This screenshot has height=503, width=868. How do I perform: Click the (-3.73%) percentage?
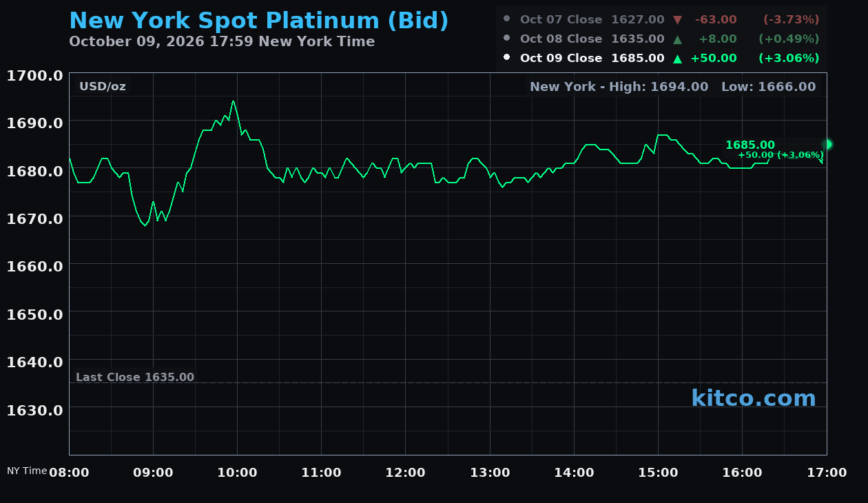click(x=791, y=20)
